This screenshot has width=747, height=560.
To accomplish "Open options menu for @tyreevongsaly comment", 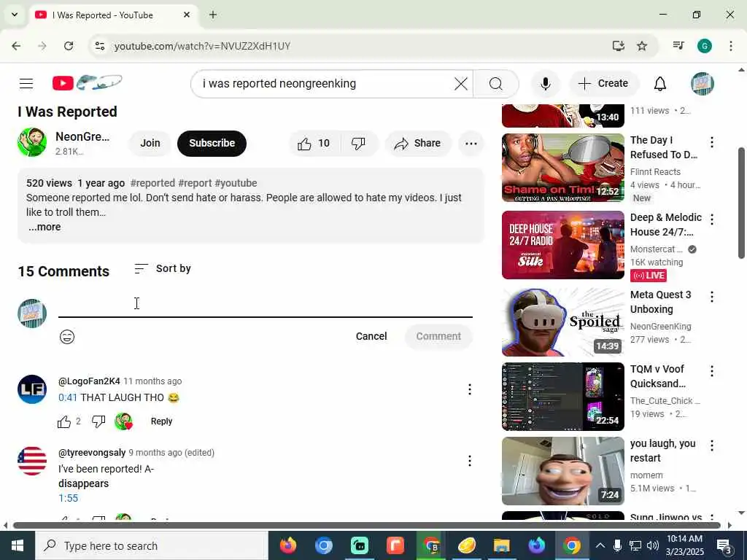I will pyautogui.click(x=470, y=461).
